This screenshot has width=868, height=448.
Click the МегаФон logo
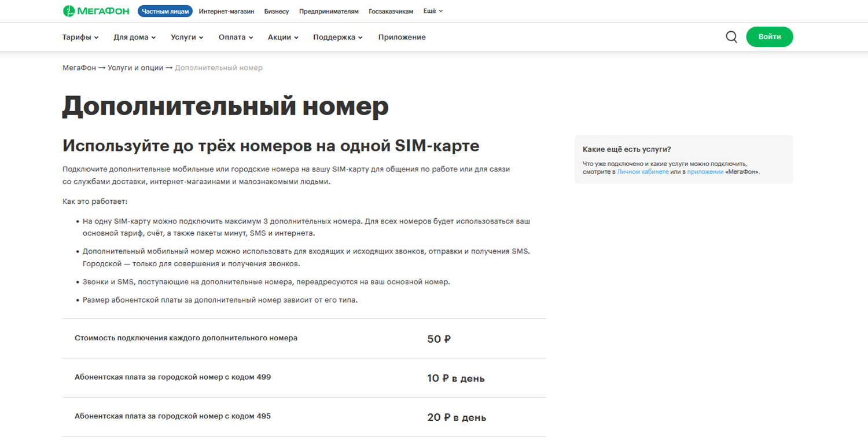(x=96, y=11)
